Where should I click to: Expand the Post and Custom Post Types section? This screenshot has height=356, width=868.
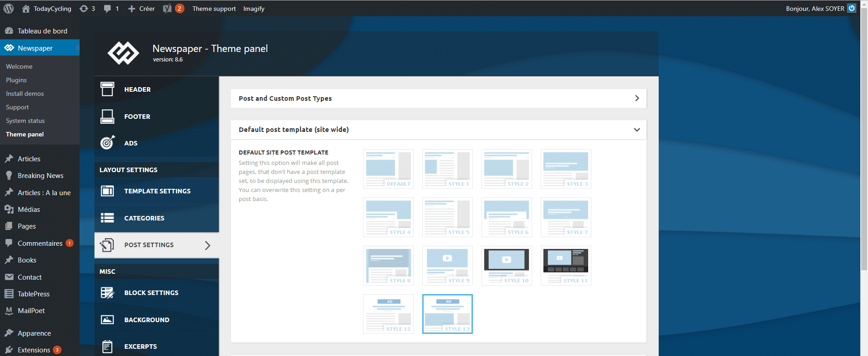click(x=439, y=98)
